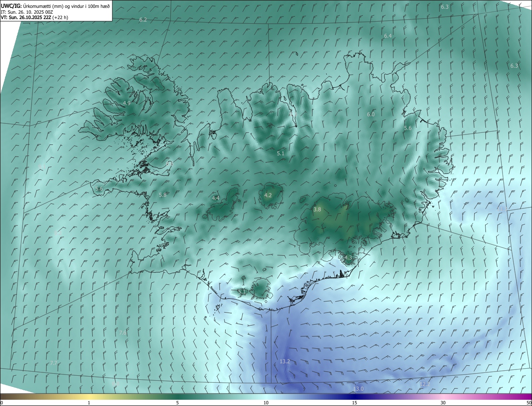Click the 7.7 value southwest of Iceland

53,363
